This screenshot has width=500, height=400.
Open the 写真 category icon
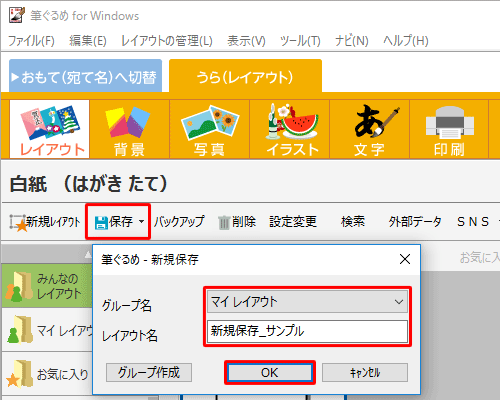point(209,129)
